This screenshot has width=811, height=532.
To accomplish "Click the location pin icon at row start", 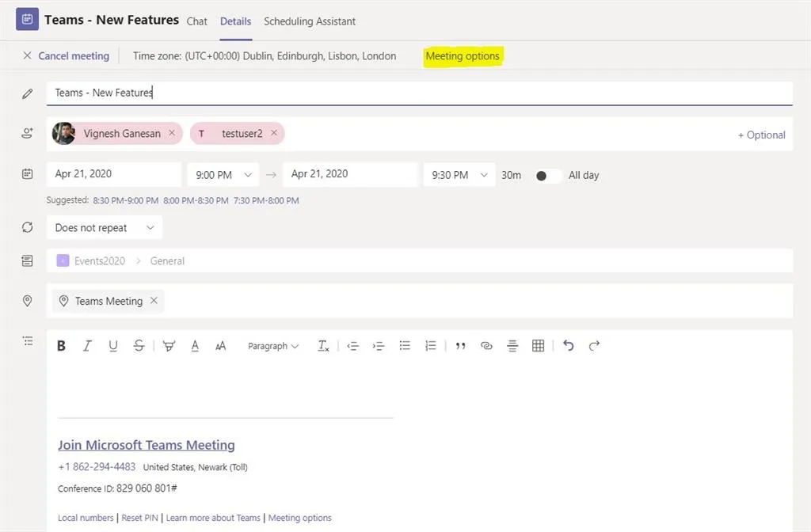I will (x=28, y=301).
